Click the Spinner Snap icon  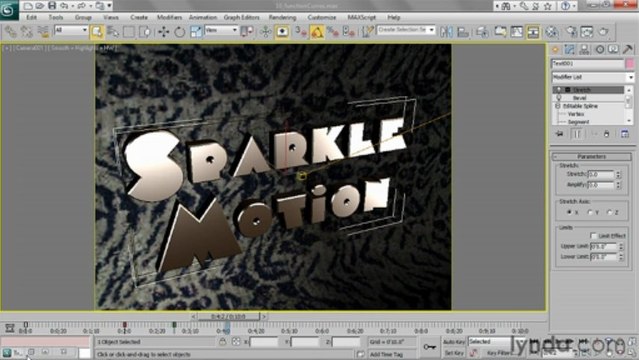(x=349, y=32)
